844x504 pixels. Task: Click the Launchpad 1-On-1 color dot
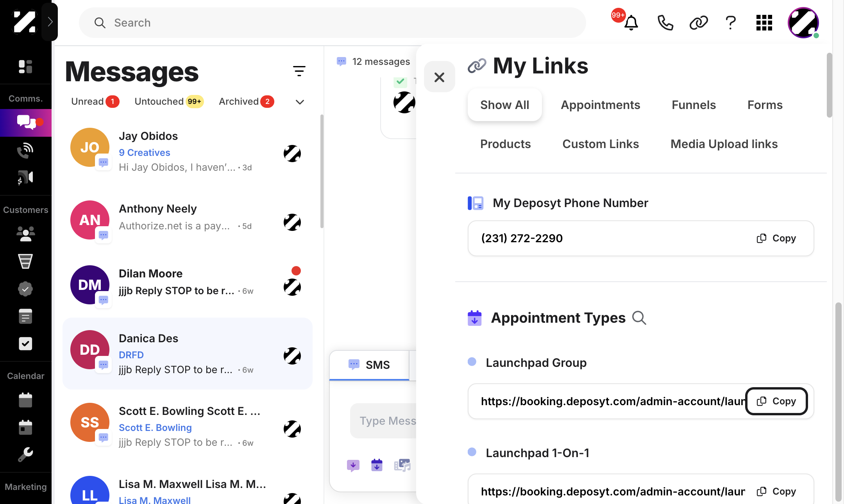[472, 452]
